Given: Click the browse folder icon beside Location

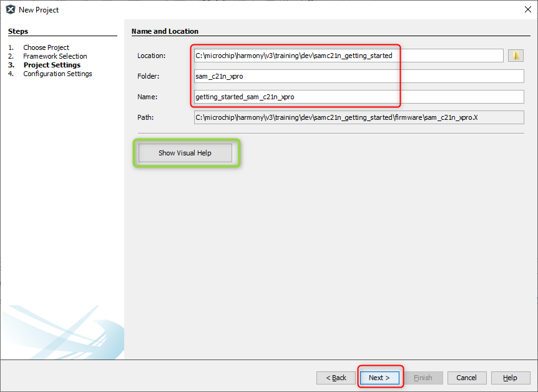Looking at the screenshot, I should tap(516, 56).
